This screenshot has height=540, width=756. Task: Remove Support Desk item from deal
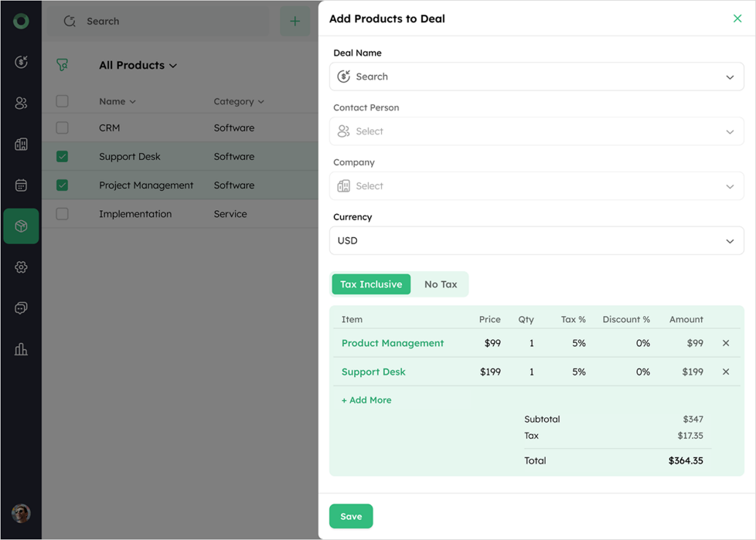(x=726, y=372)
